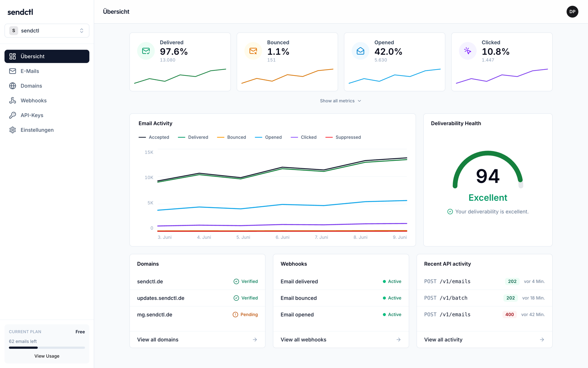Open the Email delivered webhook
This screenshot has width=588, height=368.
tap(341, 282)
